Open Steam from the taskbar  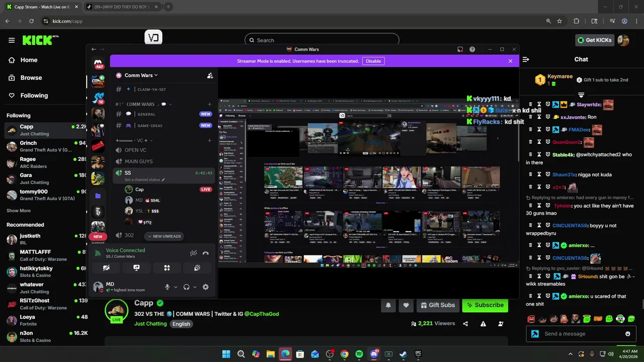[403, 354]
